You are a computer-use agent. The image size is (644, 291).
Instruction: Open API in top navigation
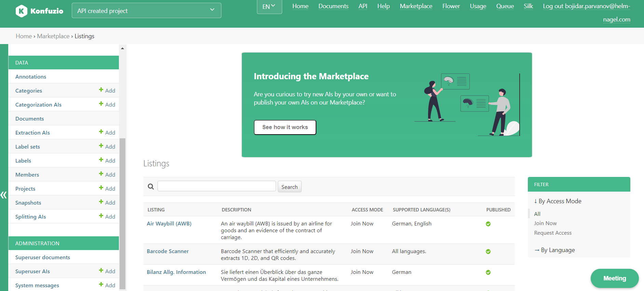click(363, 6)
